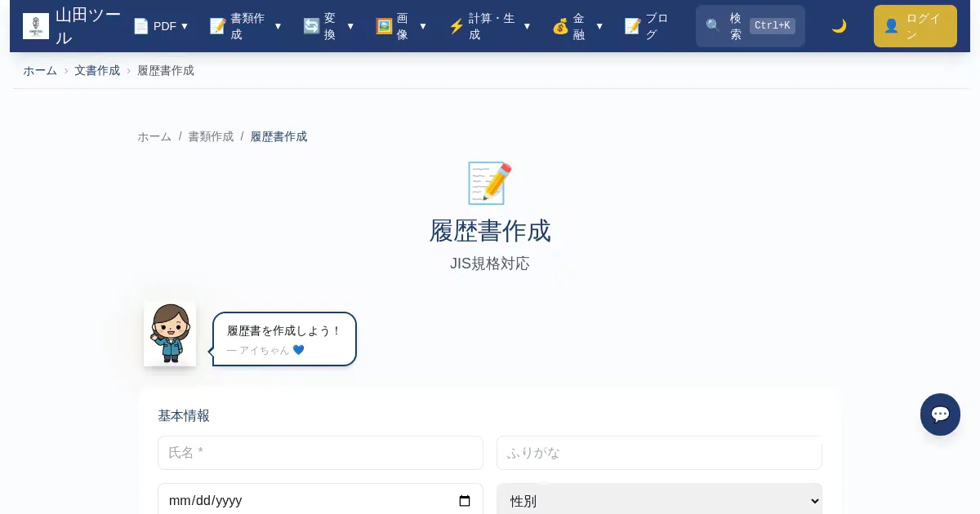Image resolution: width=980 pixels, height=514 pixels.
Task: Expand the 変換 menu arrow
Action: click(350, 26)
